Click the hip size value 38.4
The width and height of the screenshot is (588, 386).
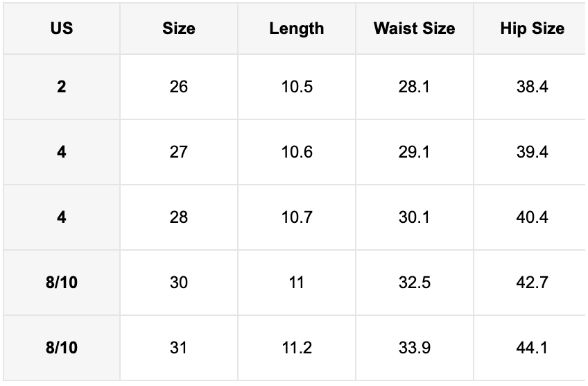[x=532, y=87]
